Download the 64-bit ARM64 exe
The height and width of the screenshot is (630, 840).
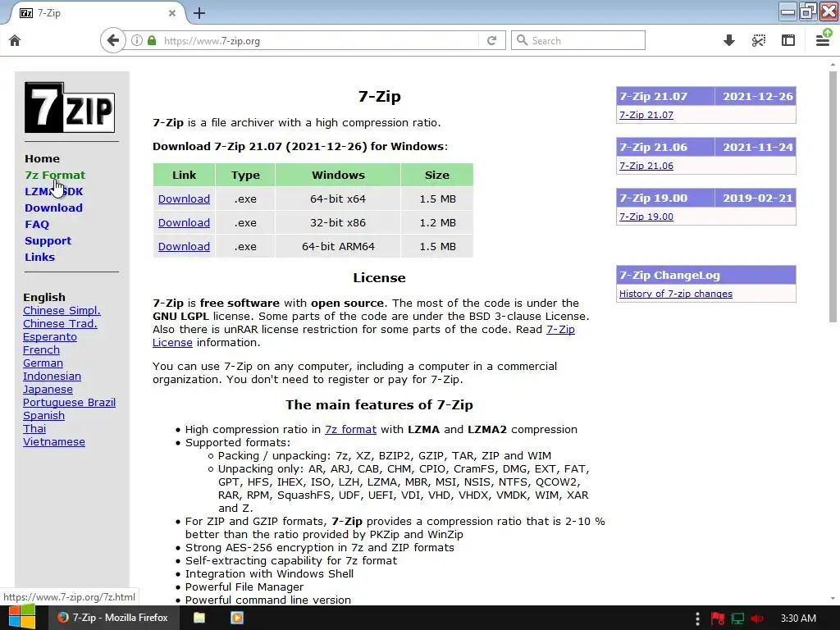(x=184, y=246)
